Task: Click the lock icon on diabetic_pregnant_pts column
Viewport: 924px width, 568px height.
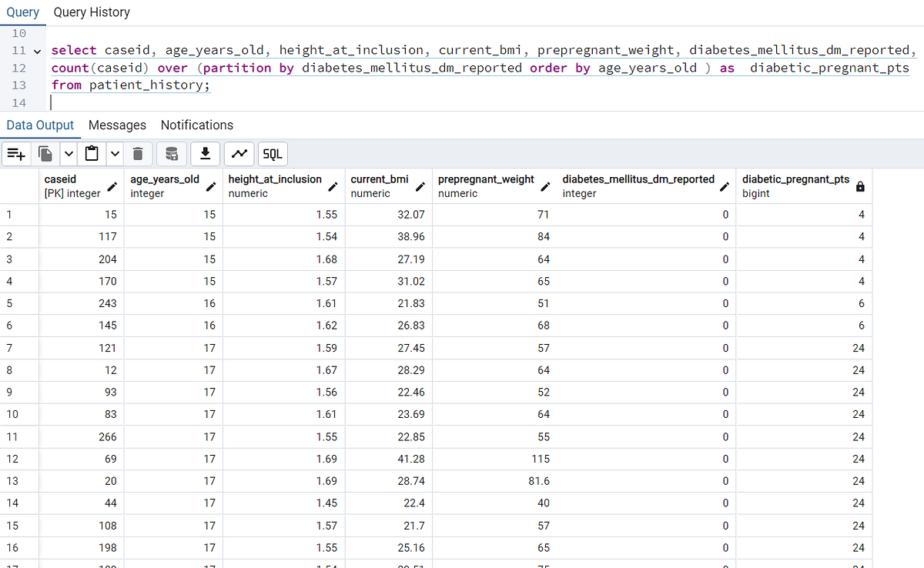Action: (x=861, y=185)
